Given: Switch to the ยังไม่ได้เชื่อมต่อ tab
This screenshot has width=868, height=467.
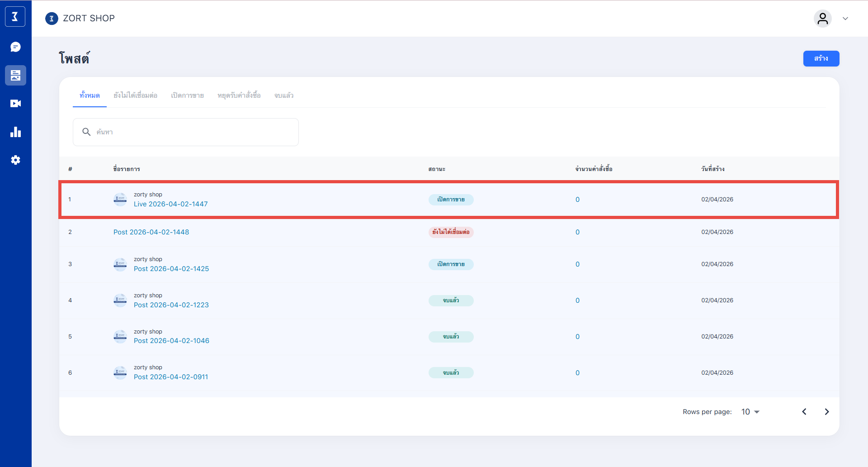Looking at the screenshot, I should coord(135,95).
